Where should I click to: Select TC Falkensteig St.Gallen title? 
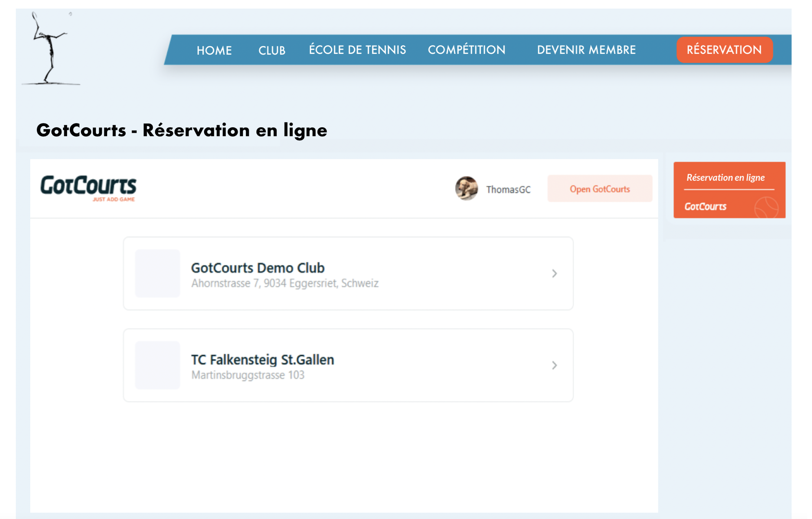pyautogui.click(x=262, y=359)
